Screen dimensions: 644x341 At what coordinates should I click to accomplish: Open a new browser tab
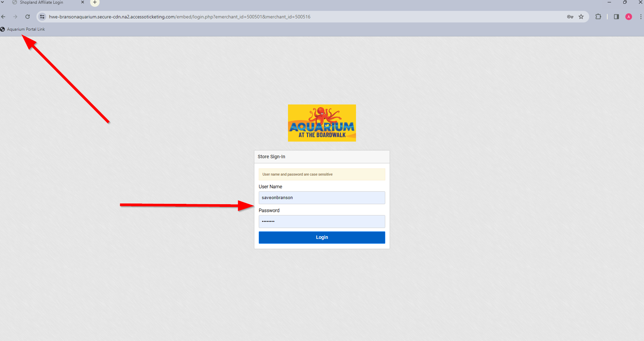click(95, 2)
